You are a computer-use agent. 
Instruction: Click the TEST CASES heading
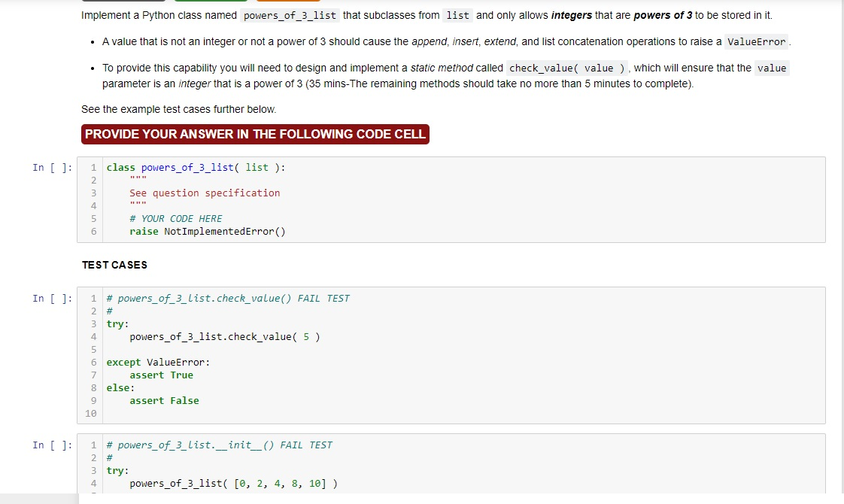[x=114, y=265]
